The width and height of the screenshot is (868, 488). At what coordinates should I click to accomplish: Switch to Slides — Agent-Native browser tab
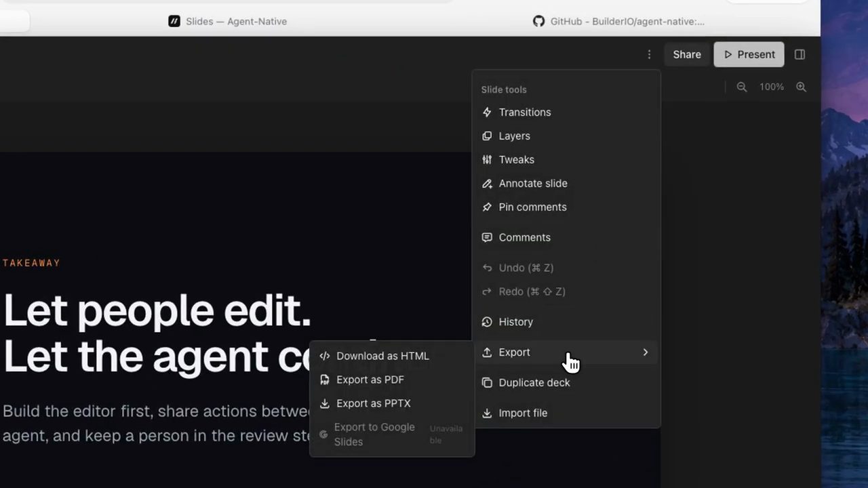(228, 21)
